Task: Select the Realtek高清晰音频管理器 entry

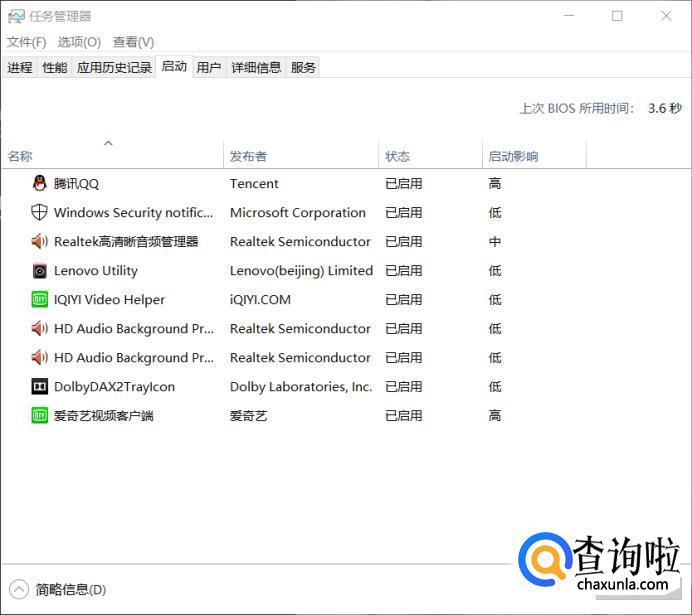Action: 346,241
